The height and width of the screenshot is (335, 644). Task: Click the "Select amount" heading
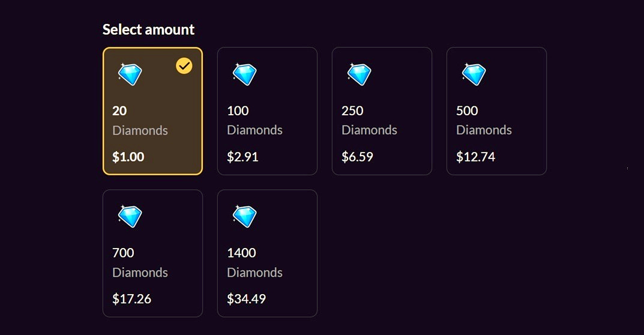coord(148,29)
